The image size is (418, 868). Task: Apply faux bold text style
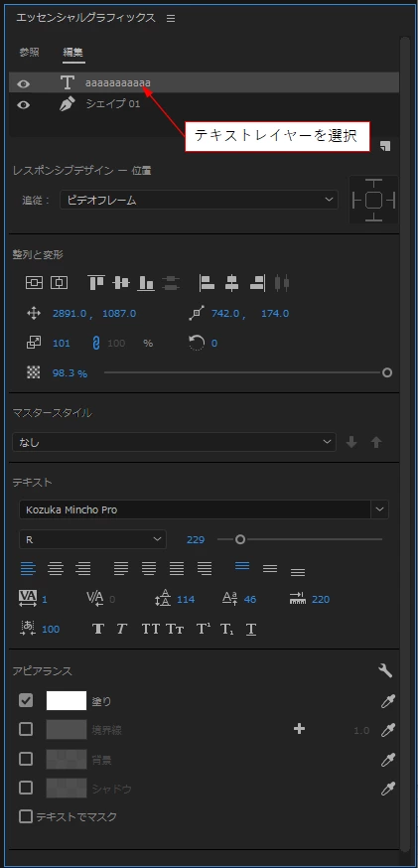(98, 629)
